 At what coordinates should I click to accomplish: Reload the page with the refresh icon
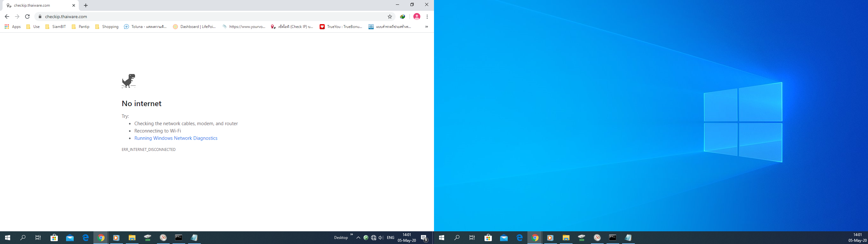pos(28,17)
